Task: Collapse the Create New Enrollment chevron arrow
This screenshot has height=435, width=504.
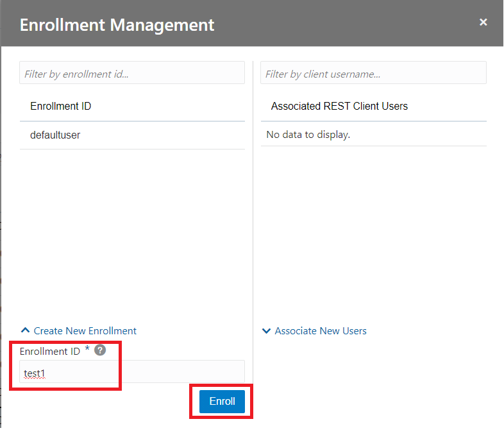Action: pyautogui.click(x=25, y=331)
